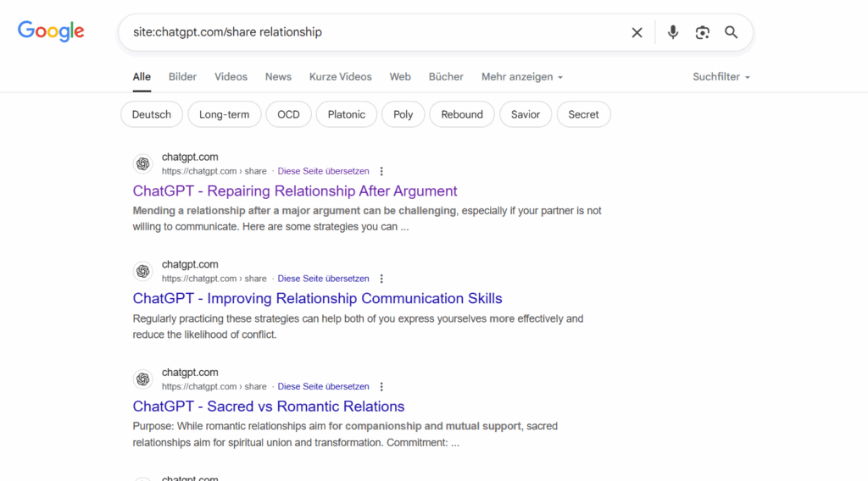Open ChatGPT - Improving Relationship Communication Skills
The width and height of the screenshot is (868, 481).
[x=317, y=299]
